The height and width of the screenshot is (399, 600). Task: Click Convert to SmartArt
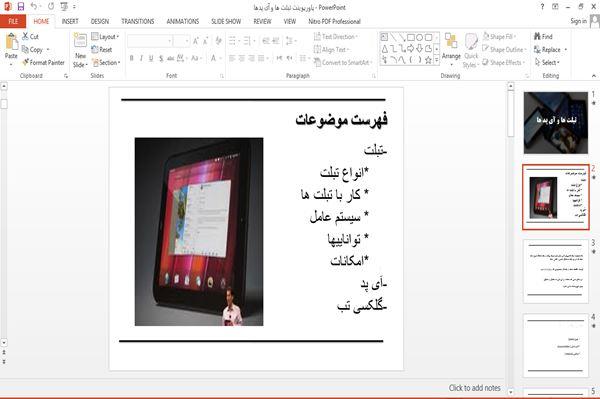[x=342, y=62]
